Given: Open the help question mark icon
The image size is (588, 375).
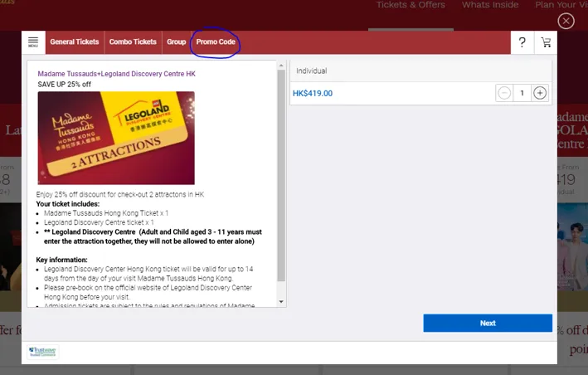Looking at the screenshot, I should pos(522,42).
